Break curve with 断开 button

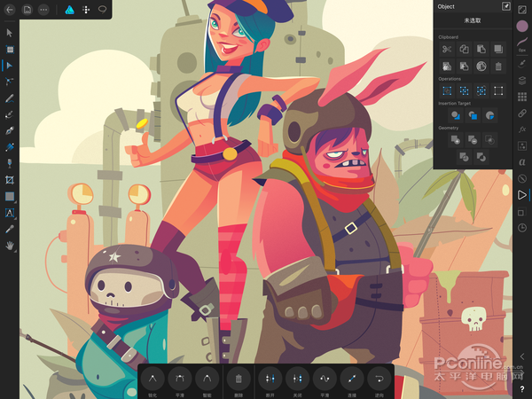[x=270, y=379]
